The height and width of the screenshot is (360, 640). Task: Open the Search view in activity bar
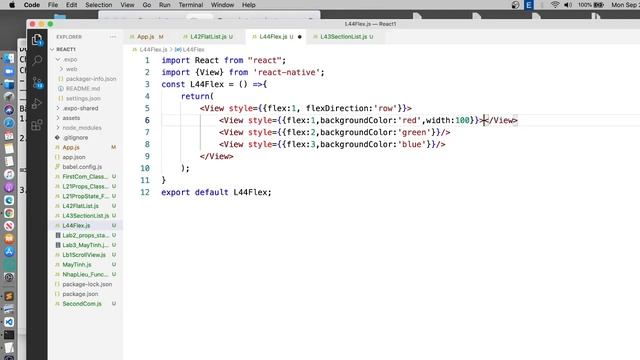click(x=37, y=60)
